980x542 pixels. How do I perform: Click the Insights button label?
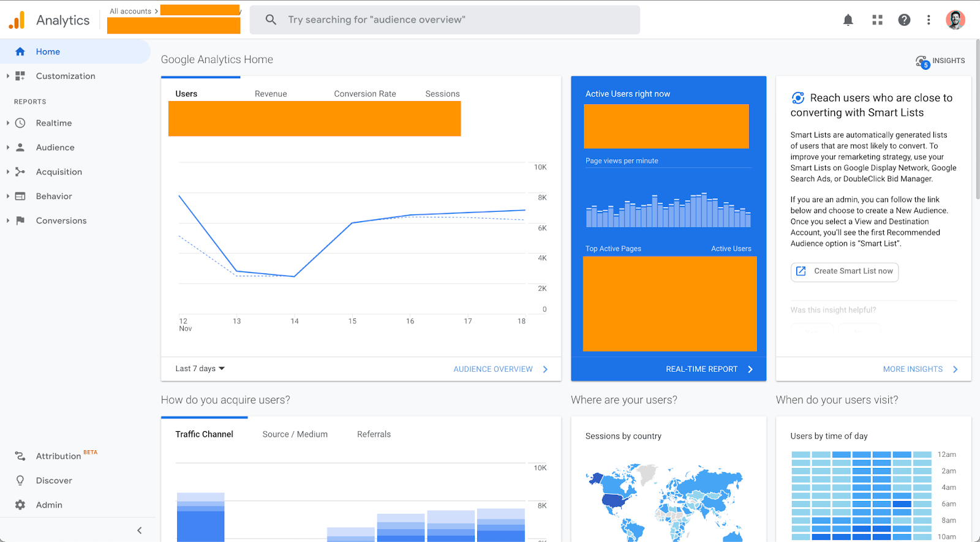[949, 61]
